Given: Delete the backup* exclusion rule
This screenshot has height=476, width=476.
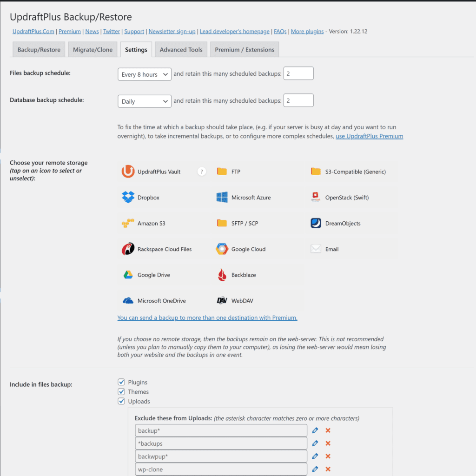Looking at the screenshot, I should click(x=328, y=430).
